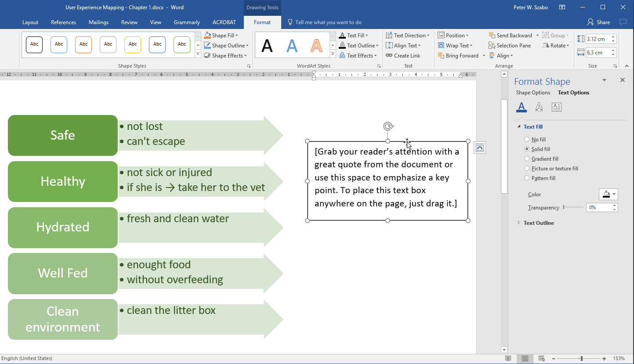This screenshot has width=634, height=364.
Task: Click the Layout Options icon beside text box
Action: pyautogui.click(x=480, y=148)
